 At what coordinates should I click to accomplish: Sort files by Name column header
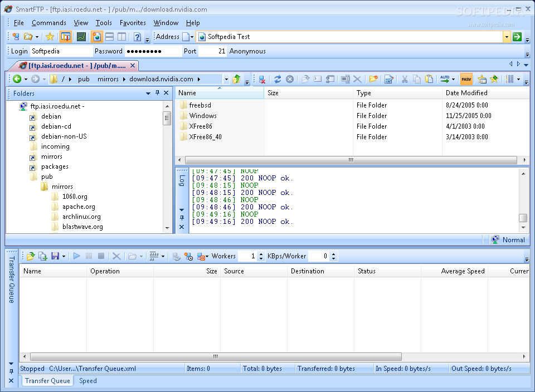pos(220,93)
